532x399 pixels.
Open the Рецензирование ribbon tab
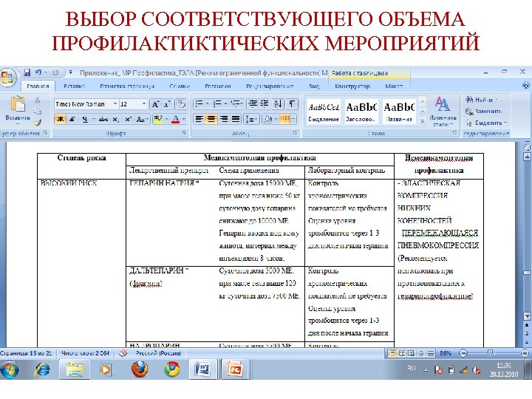(270, 86)
